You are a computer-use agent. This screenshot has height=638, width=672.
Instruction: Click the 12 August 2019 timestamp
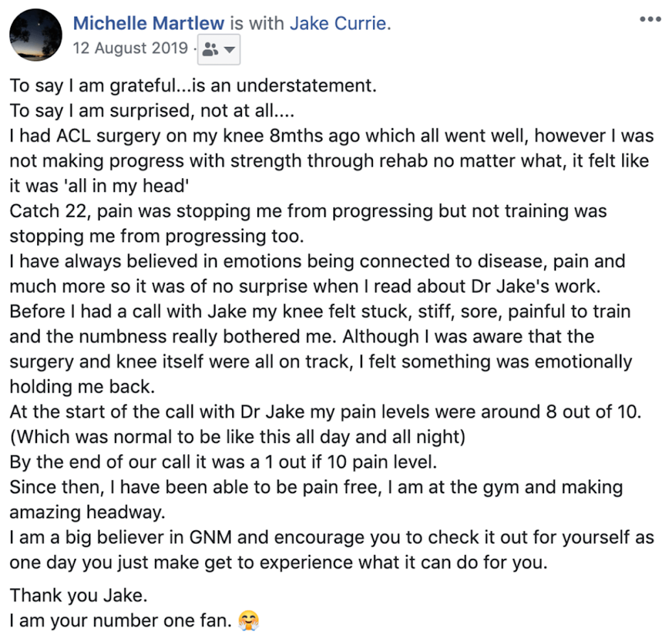pos(130,49)
